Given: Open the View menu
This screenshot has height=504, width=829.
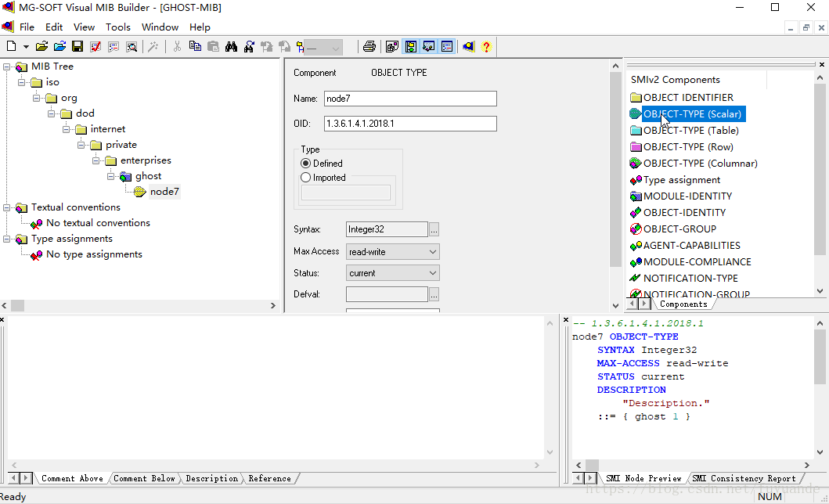Looking at the screenshot, I should coord(84,27).
